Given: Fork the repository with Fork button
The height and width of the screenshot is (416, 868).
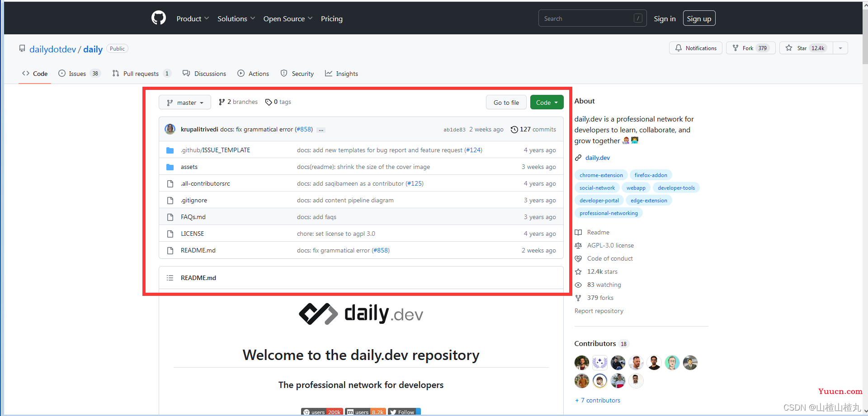Looking at the screenshot, I should click(750, 48).
